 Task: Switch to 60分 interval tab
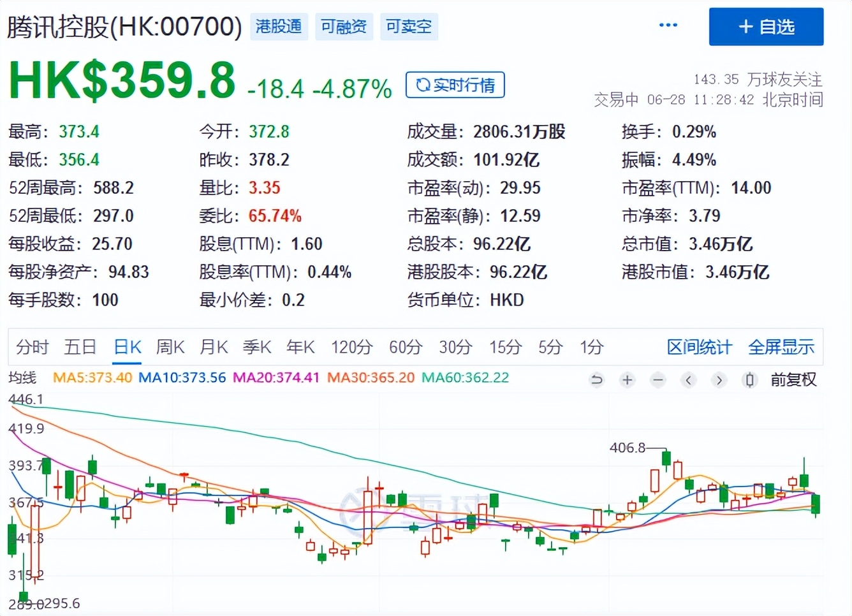pos(406,347)
